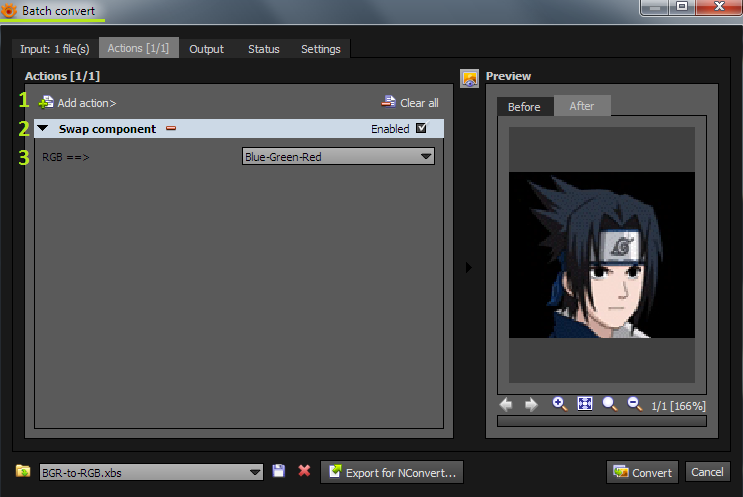Switch to the Output tab
This screenshot has height=497, width=743.
click(x=206, y=49)
